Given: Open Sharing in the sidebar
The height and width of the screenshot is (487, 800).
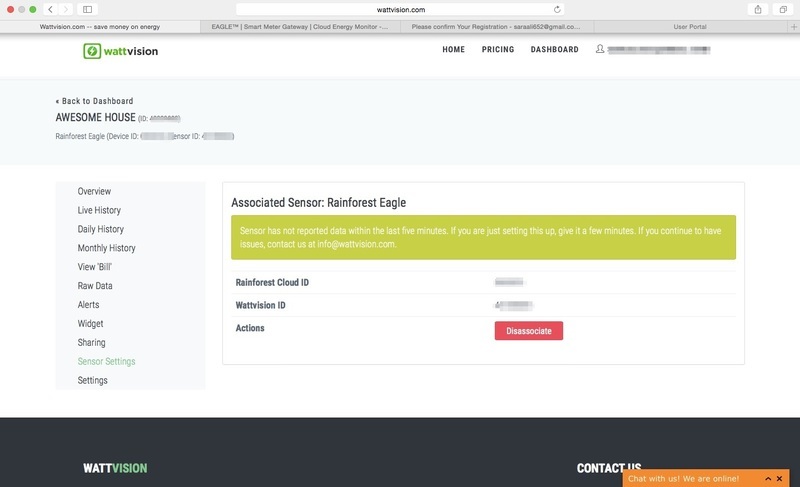Looking at the screenshot, I should click(x=91, y=342).
